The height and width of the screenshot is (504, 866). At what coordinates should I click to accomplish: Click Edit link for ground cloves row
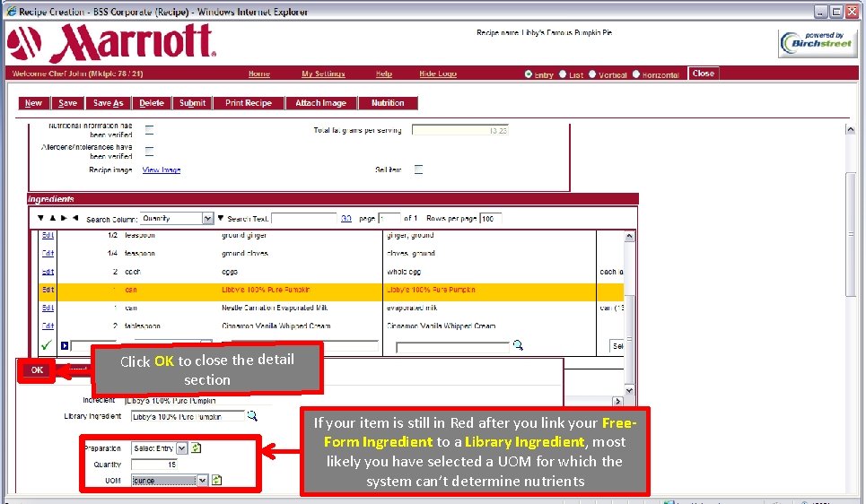point(48,254)
